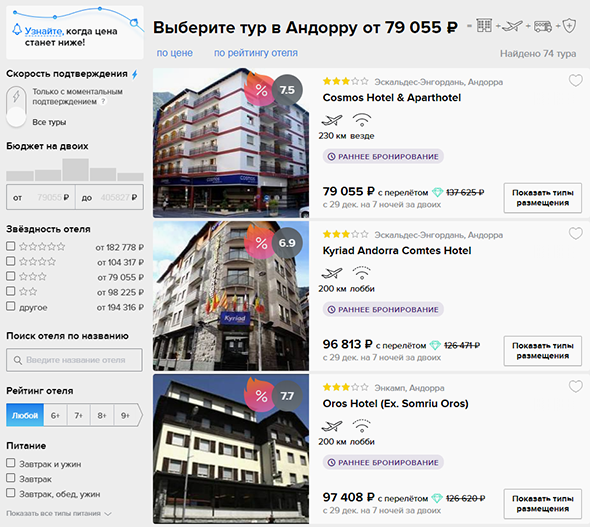
Task: Click the discount flame badge on Kyriad hotel
Action: tap(259, 242)
